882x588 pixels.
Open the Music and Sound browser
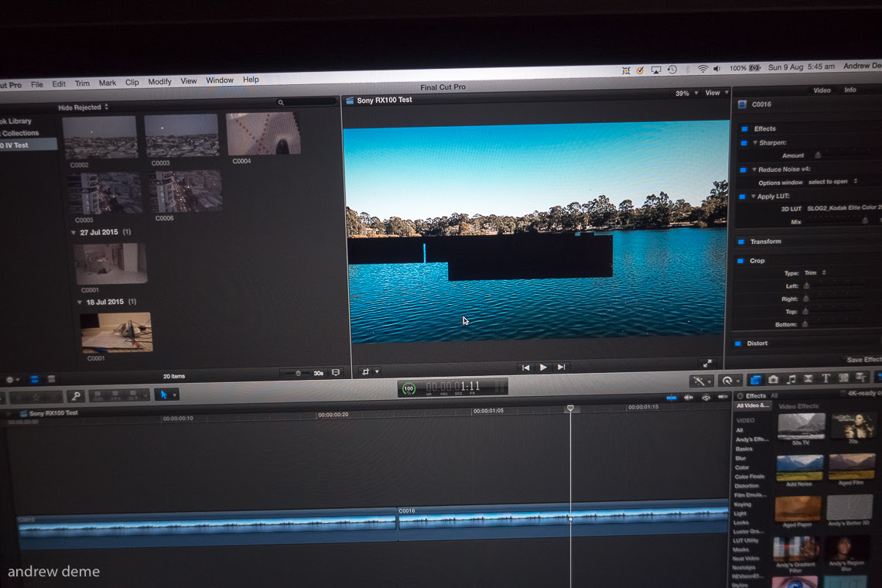(791, 379)
